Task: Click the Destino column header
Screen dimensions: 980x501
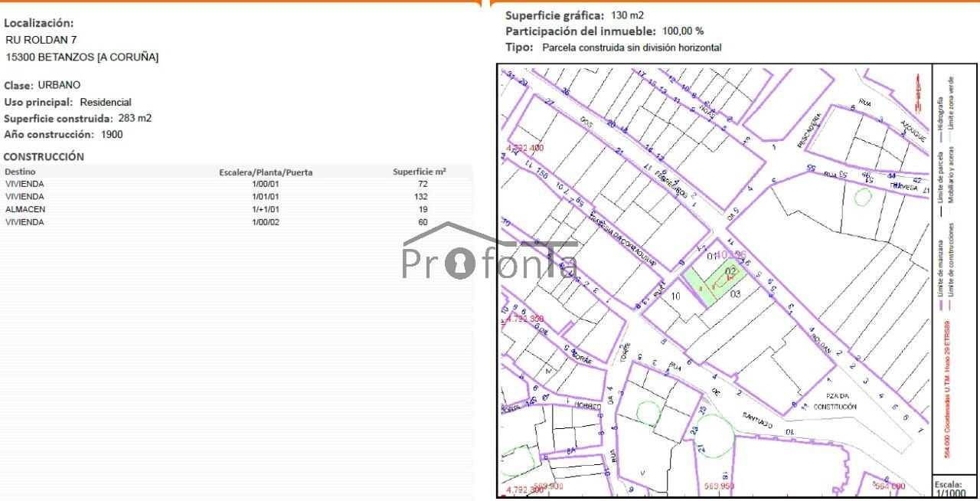Action: [x=20, y=172]
